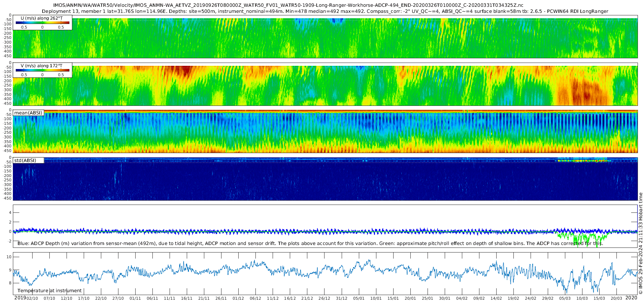Click the 19/02 date tick label
This screenshot has height=304, width=644.
(513, 298)
